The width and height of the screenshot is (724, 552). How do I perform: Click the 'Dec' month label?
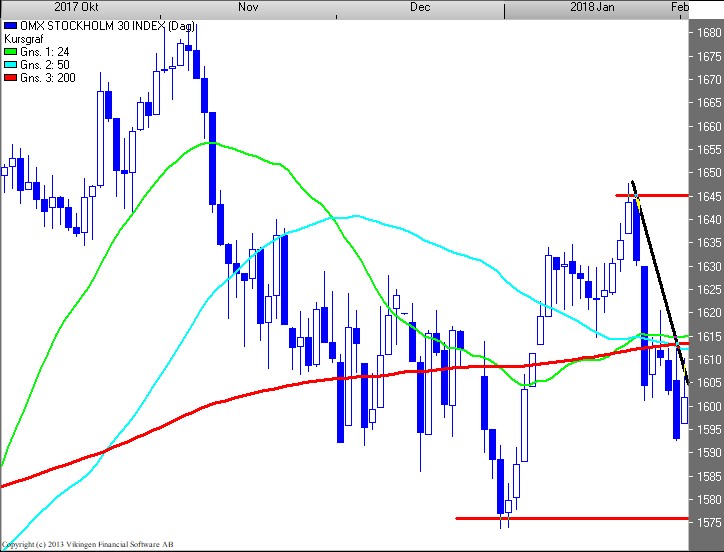(x=420, y=7)
